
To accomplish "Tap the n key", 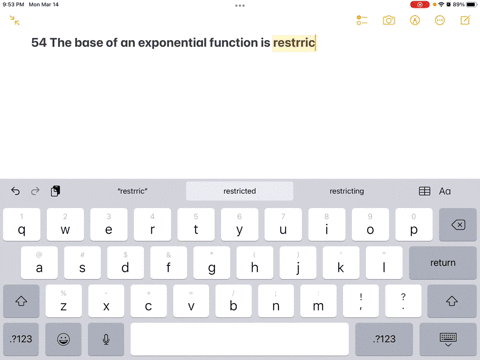I will tap(276, 301).
